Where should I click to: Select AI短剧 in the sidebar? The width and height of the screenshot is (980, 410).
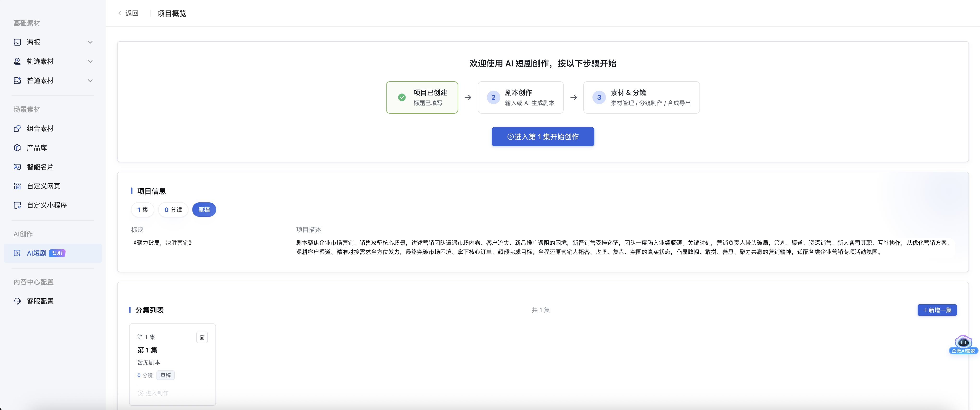[53, 253]
